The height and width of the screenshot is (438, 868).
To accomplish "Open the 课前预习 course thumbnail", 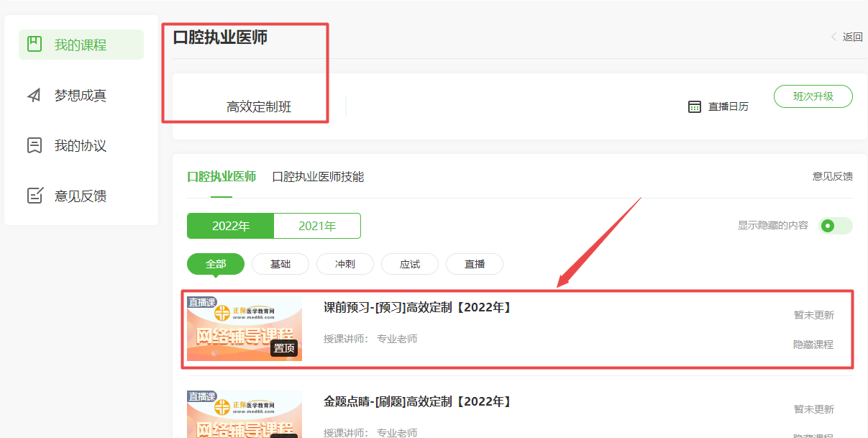I will tap(245, 328).
